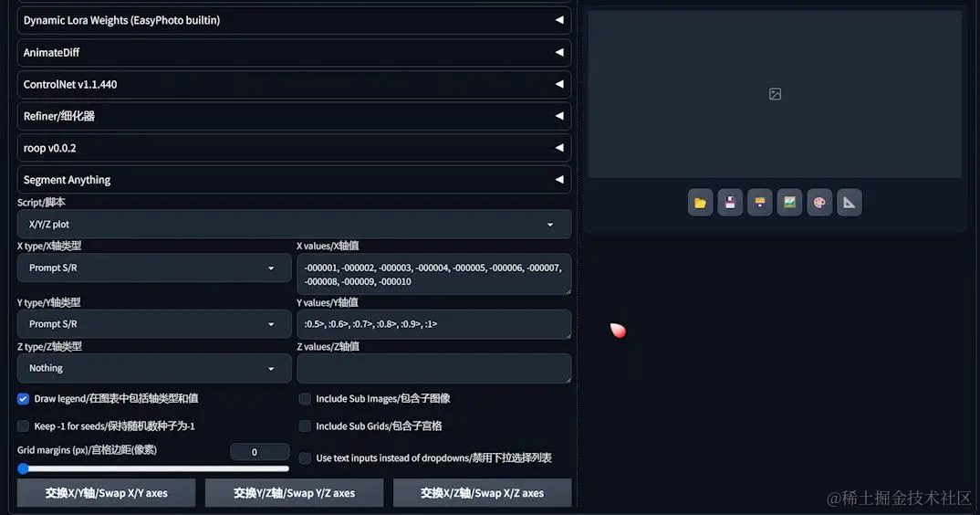
Task: Expand roop v0.0.2 section
Action: 294,148
